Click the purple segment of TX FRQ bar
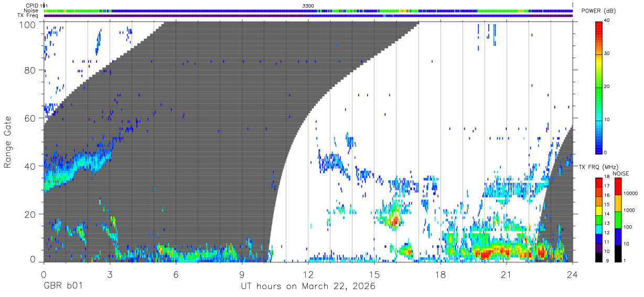 tap(598, 247)
